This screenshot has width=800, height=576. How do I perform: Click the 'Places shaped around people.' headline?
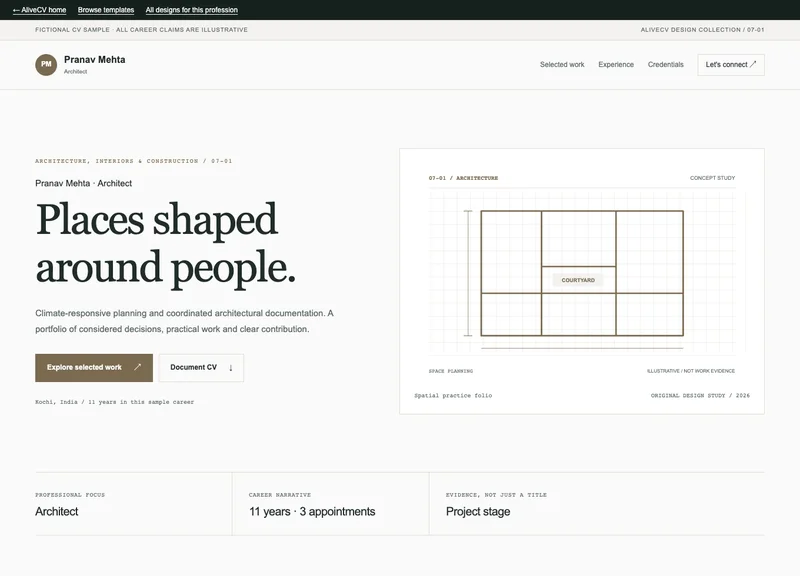[166, 243]
